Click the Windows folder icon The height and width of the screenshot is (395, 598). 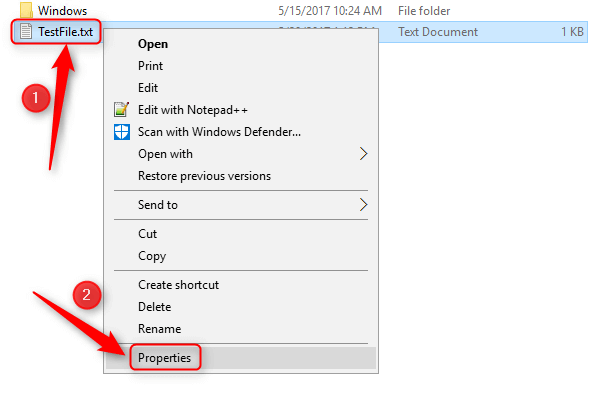coord(26,10)
